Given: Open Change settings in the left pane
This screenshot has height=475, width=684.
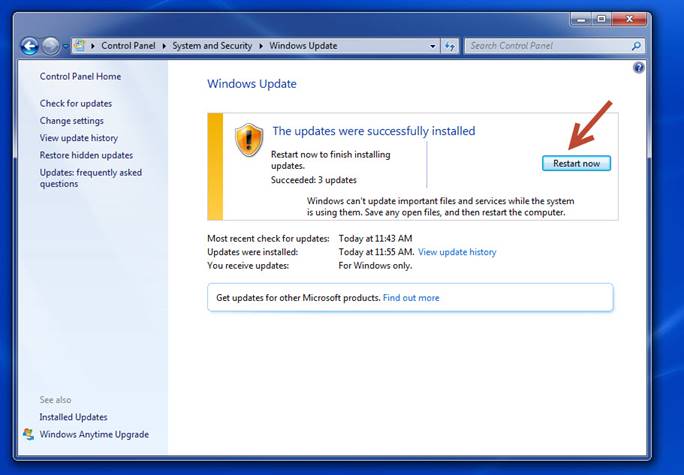Looking at the screenshot, I should [71, 121].
